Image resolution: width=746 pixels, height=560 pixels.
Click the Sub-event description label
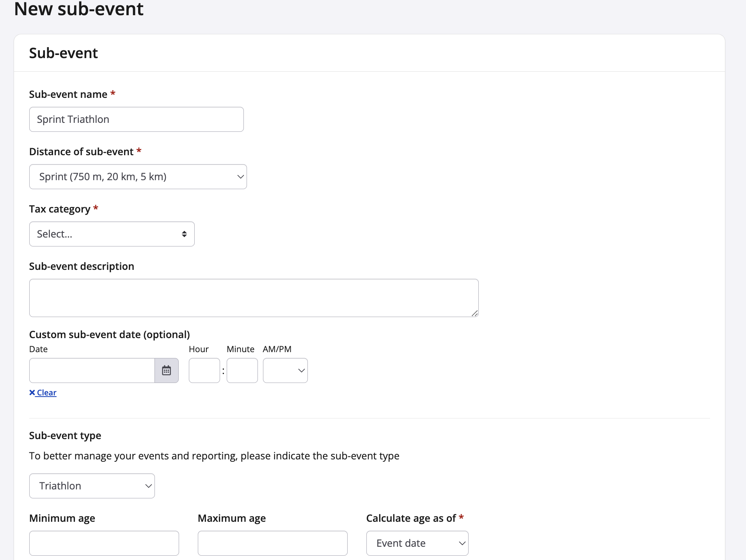pyautogui.click(x=82, y=266)
